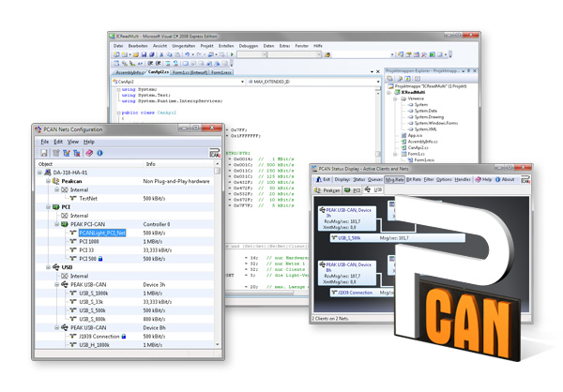Viewport: 563px width, 392px height.
Task: Toggle Bit Rate display in Status Display
Action: (x=414, y=179)
